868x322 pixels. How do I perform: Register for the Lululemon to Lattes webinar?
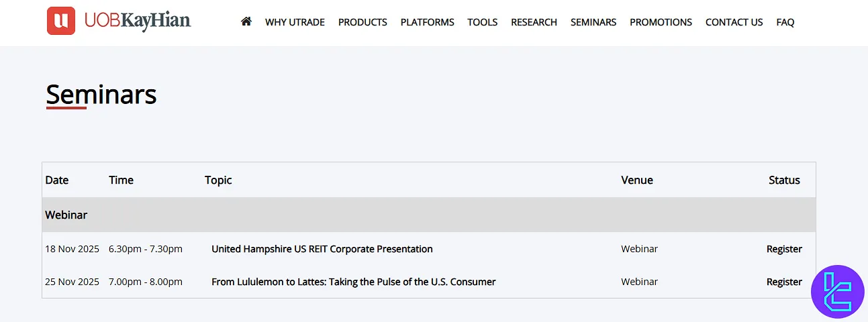coord(784,282)
